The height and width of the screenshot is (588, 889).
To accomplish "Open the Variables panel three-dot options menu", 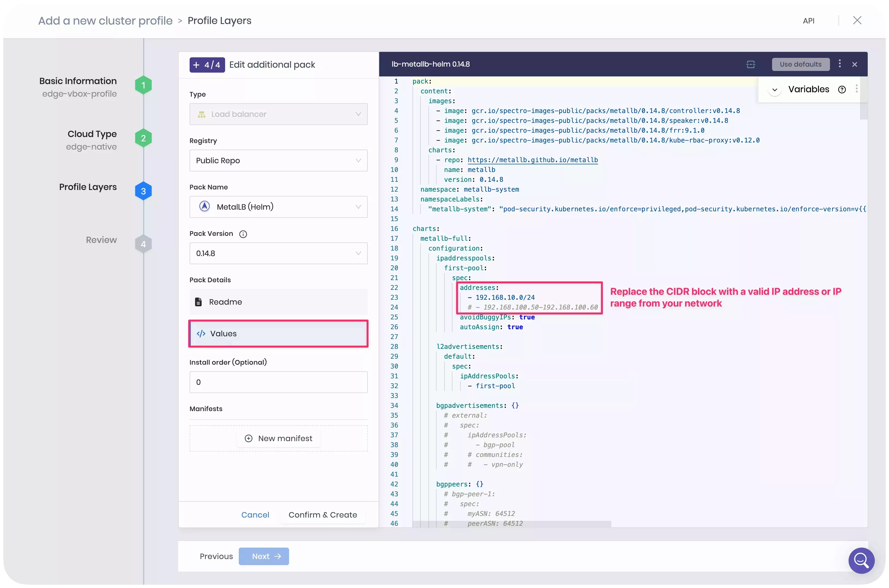I will coord(857,89).
